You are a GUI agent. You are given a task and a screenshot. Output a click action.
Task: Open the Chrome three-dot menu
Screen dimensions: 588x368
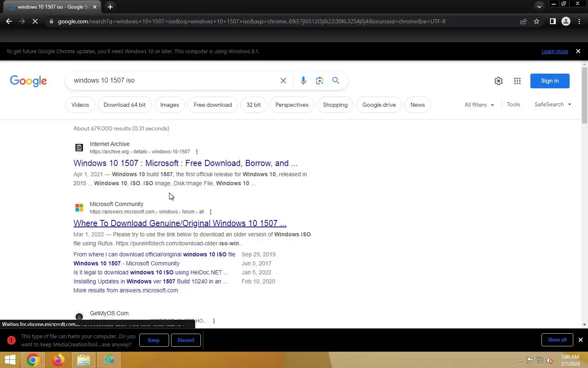tap(579, 21)
